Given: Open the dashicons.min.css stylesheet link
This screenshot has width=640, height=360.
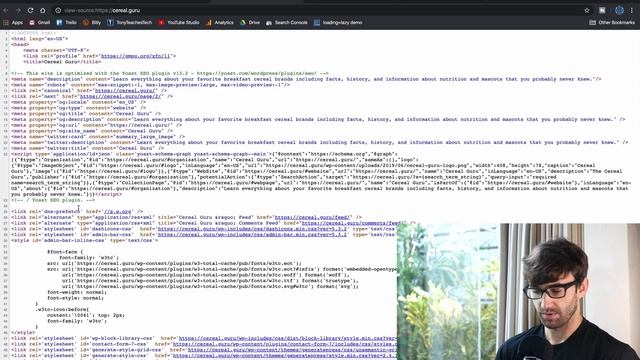Looking at the screenshot, I should pos(252,229).
